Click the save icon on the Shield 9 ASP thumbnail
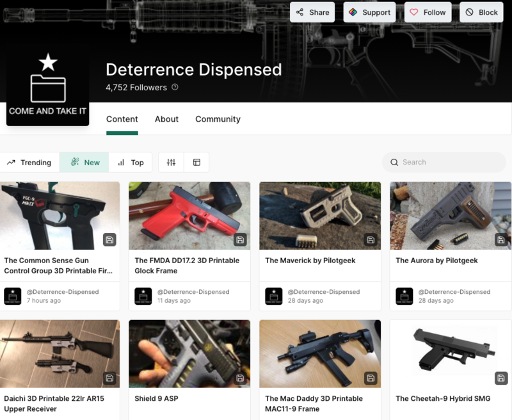 (240, 378)
